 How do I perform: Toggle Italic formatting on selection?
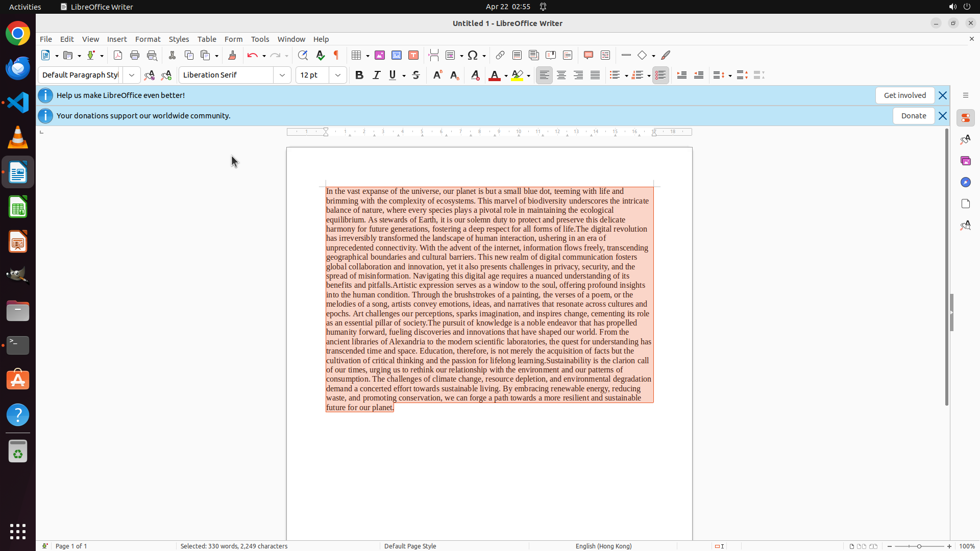click(376, 75)
